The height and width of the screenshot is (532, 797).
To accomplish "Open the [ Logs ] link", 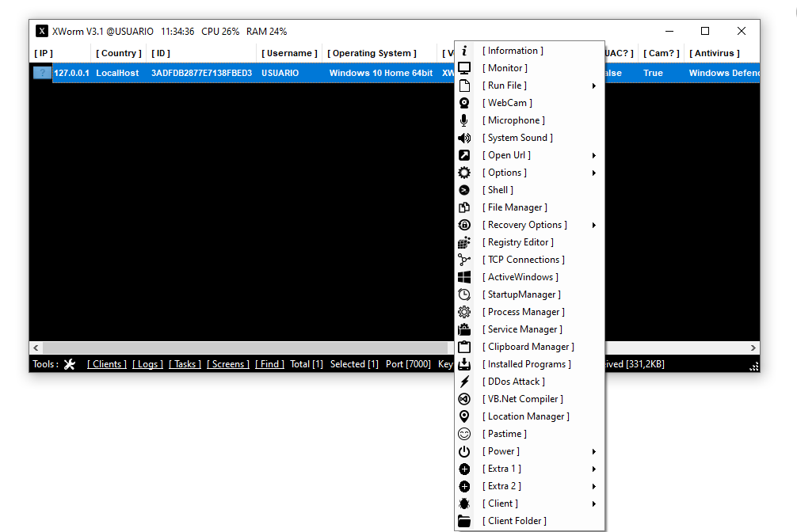I will pyautogui.click(x=147, y=364).
